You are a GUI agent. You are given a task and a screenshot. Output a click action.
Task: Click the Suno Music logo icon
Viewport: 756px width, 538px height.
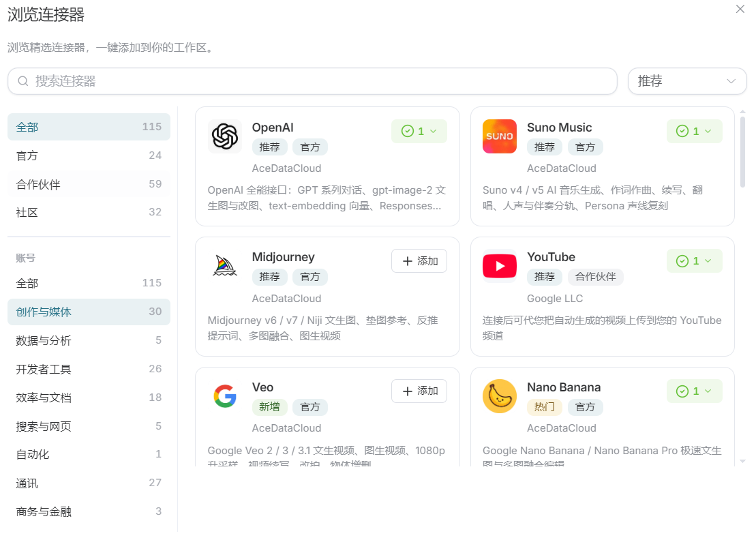click(500, 136)
